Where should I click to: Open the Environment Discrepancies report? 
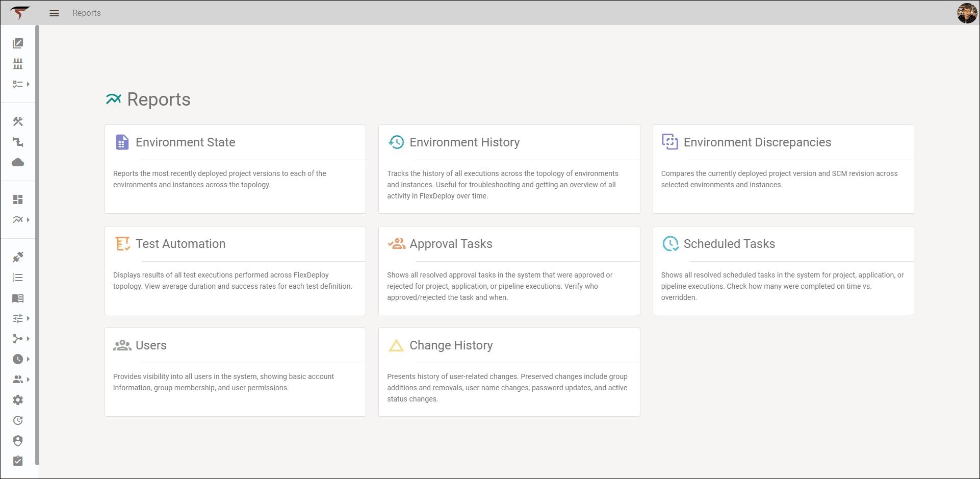tap(783, 169)
